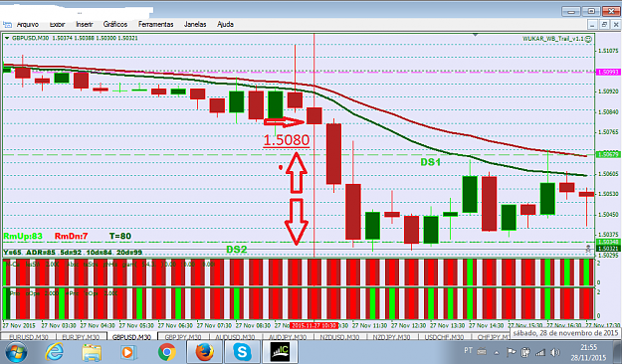Show hidden tray icons arrow

497,352
